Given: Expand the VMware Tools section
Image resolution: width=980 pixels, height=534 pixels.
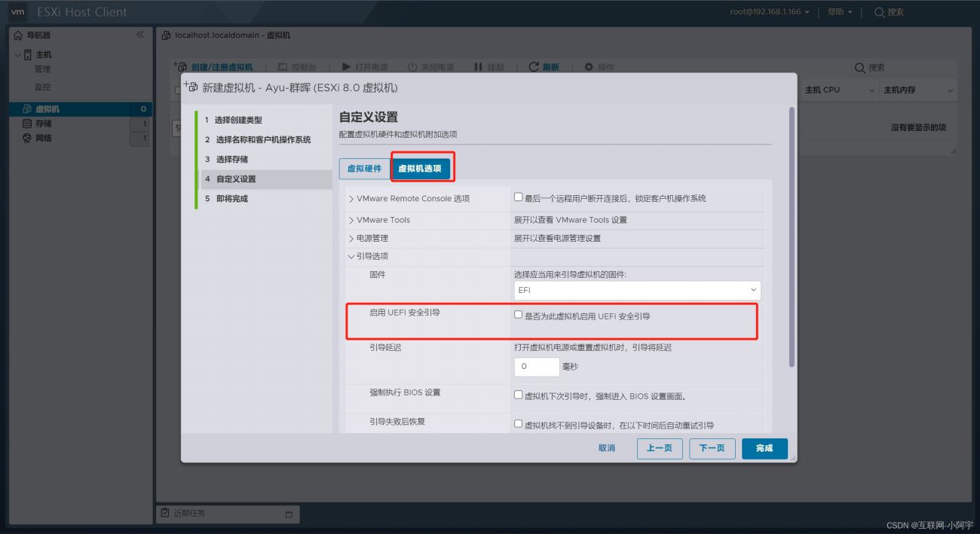Looking at the screenshot, I should click(x=351, y=220).
